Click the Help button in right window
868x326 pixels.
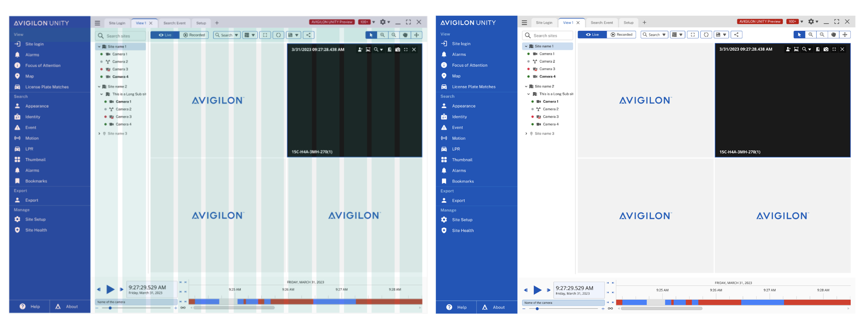point(456,307)
